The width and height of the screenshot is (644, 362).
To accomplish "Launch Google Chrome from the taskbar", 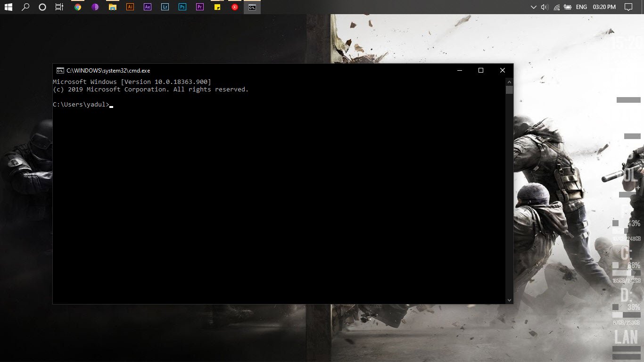I will 78,7.
